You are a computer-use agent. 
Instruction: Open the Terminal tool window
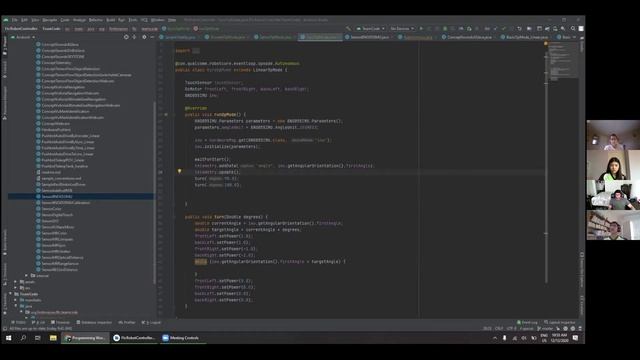(x=60, y=322)
